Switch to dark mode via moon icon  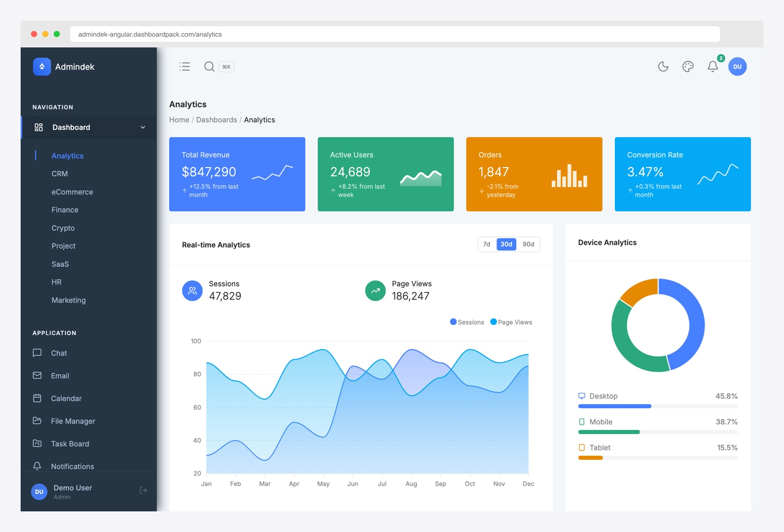(x=663, y=66)
